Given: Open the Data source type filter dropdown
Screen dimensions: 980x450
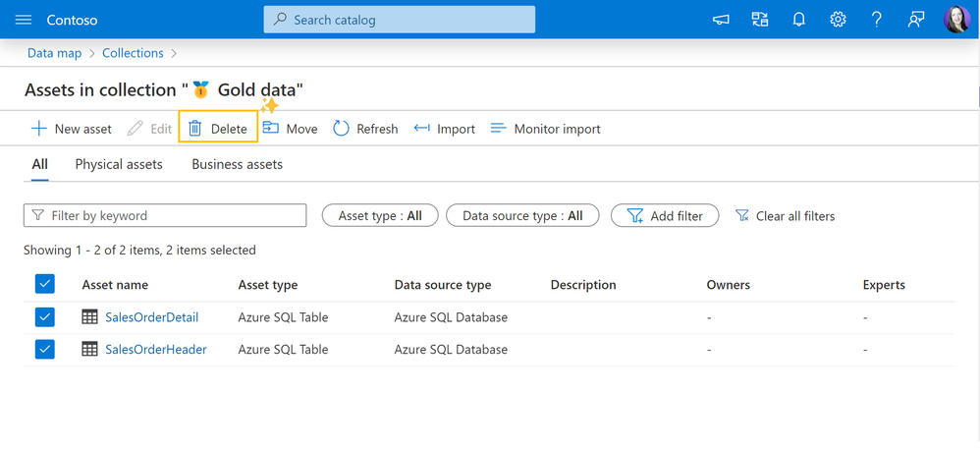Looking at the screenshot, I should 522,215.
